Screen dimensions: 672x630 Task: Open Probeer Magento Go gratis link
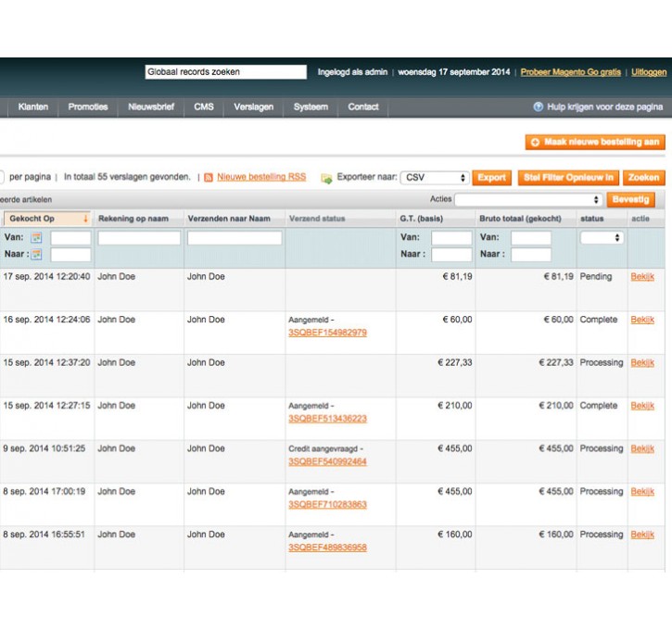[x=570, y=72]
